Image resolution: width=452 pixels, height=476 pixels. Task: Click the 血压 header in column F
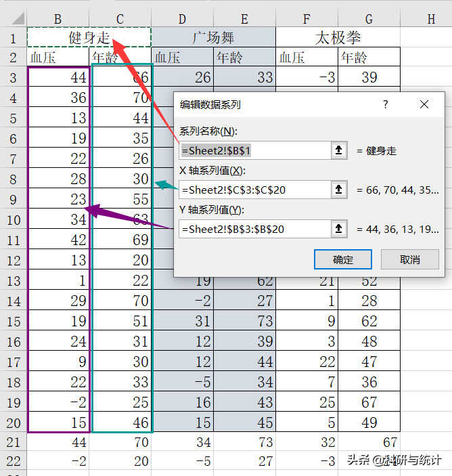(x=307, y=57)
